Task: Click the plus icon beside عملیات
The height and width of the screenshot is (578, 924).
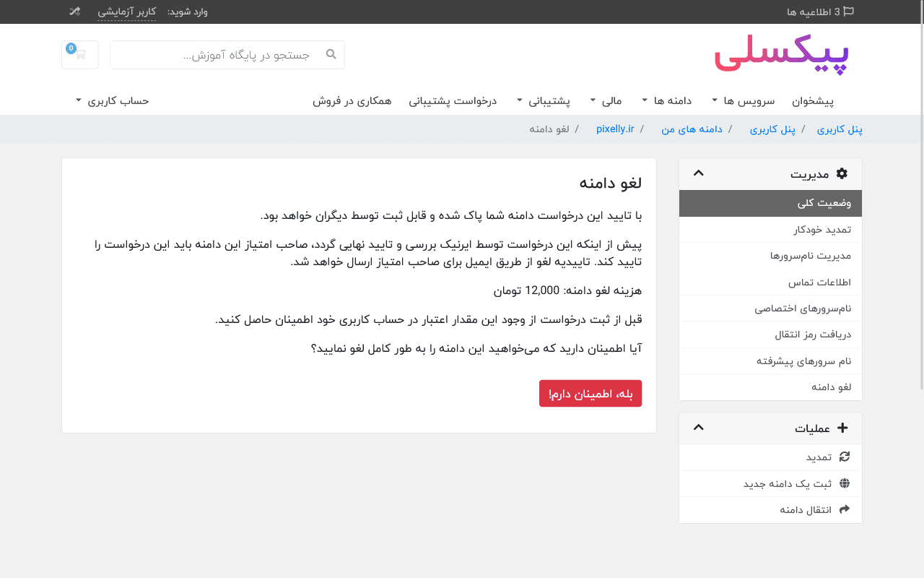Action: pos(842,428)
